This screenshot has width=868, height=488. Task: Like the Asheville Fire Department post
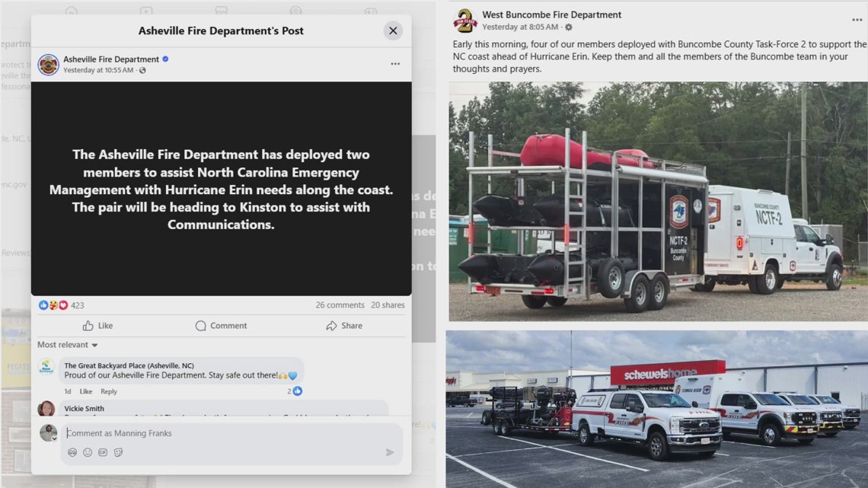(x=98, y=325)
